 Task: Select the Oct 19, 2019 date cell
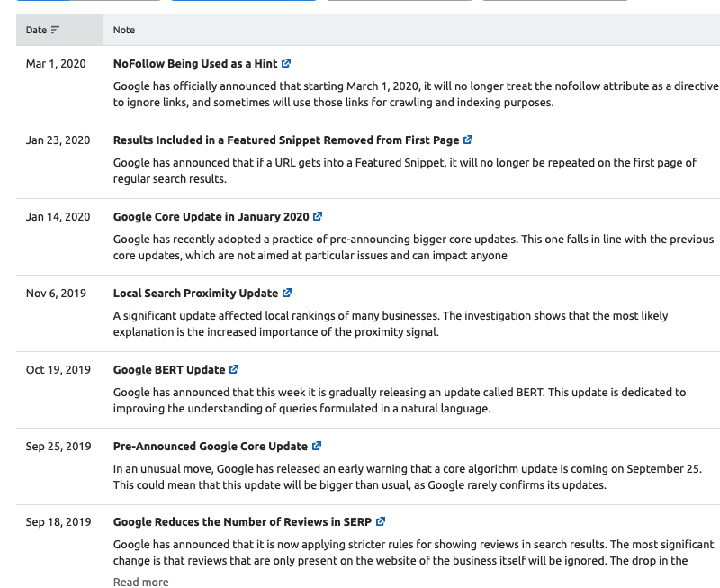click(58, 370)
